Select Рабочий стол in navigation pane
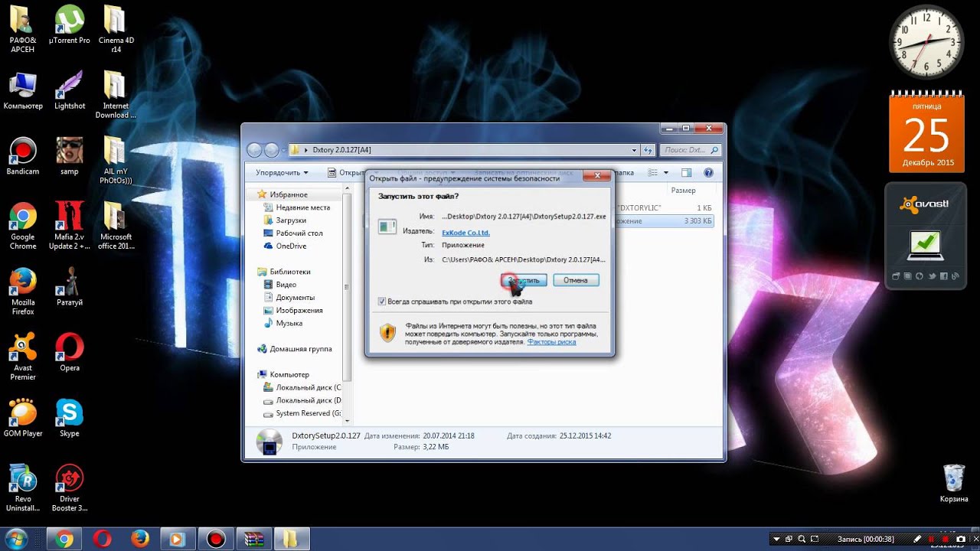Image resolution: width=980 pixels, height=551 pixels. click(x=292, y=233)
